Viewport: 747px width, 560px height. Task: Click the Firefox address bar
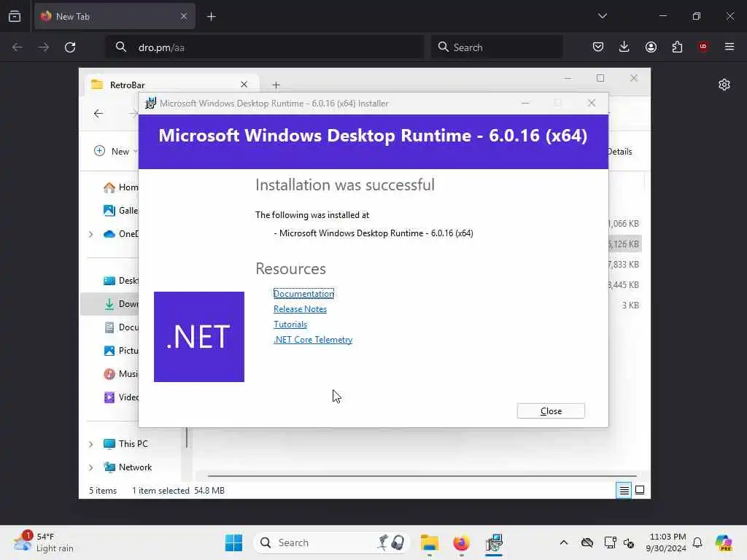click(x=264, y=47)
